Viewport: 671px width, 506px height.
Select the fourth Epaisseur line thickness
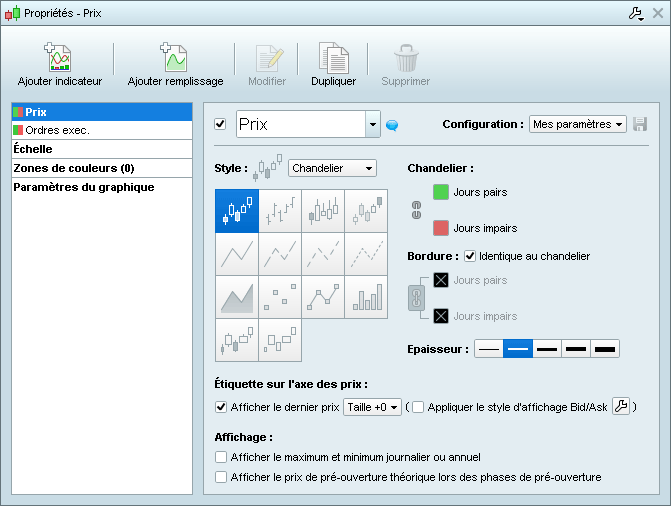[576, 349]
